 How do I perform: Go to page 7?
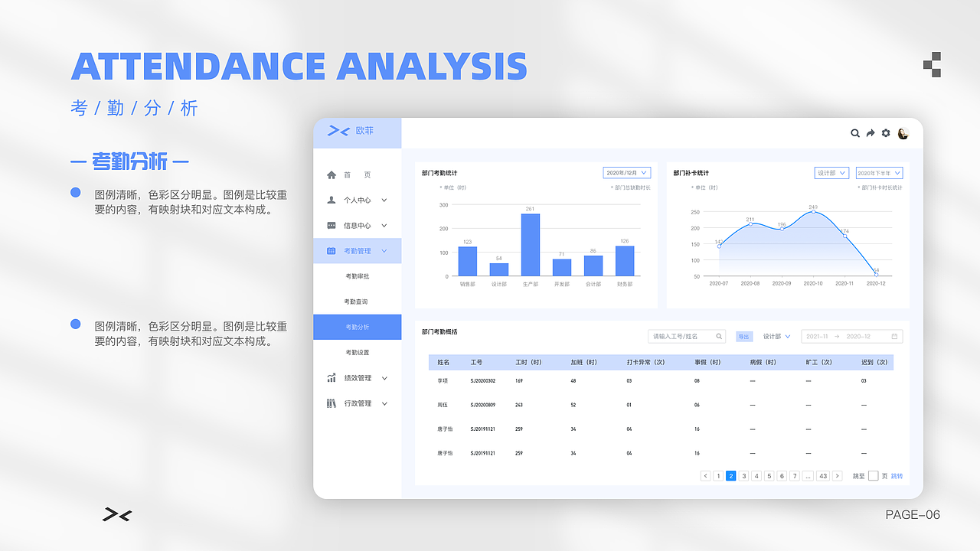tap(795, 476)
